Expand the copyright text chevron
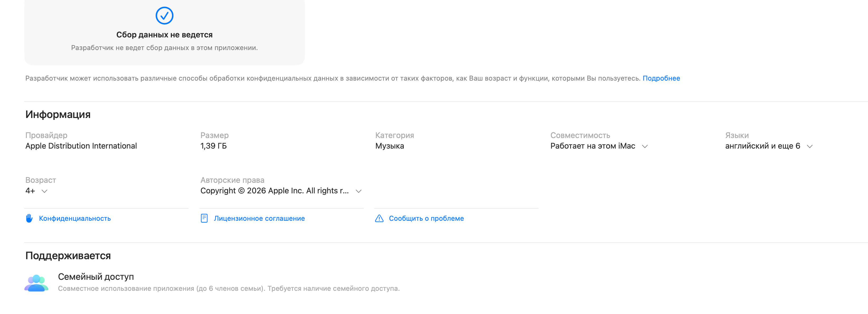868x314 pixels. point(358,191)
